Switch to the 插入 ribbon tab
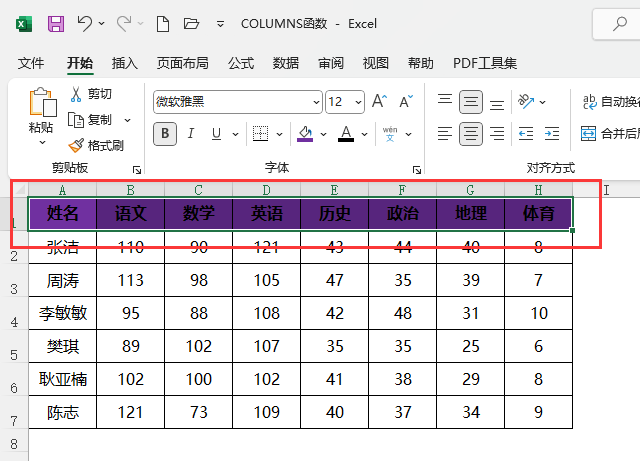 pyautogui.click(x=125, y=63)
